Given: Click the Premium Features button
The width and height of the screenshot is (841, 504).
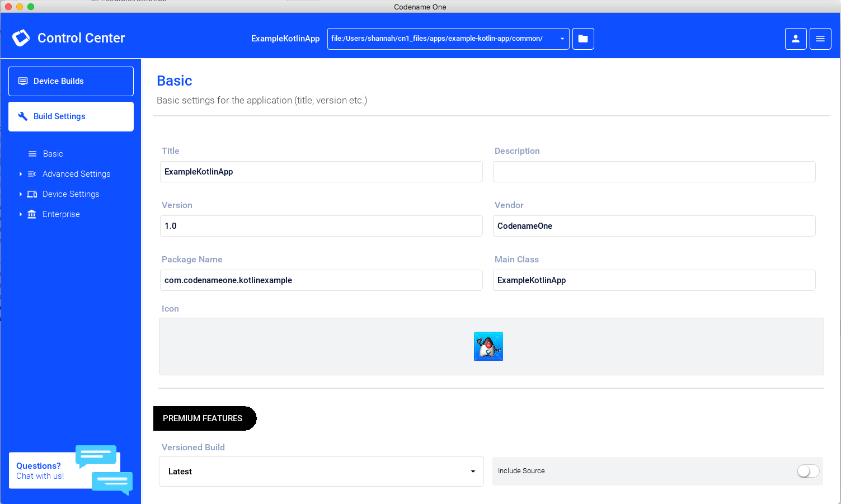Looking at the screenshot, I should [204, 418].
